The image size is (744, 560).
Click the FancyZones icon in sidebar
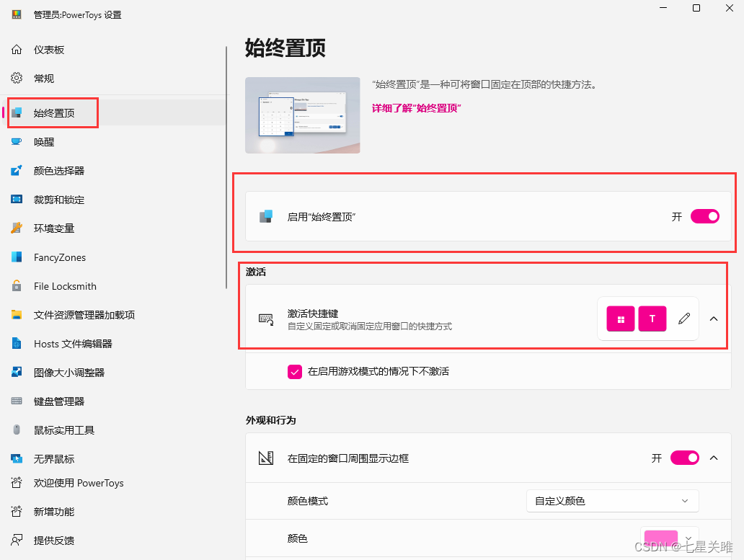(x=17, y=257)
